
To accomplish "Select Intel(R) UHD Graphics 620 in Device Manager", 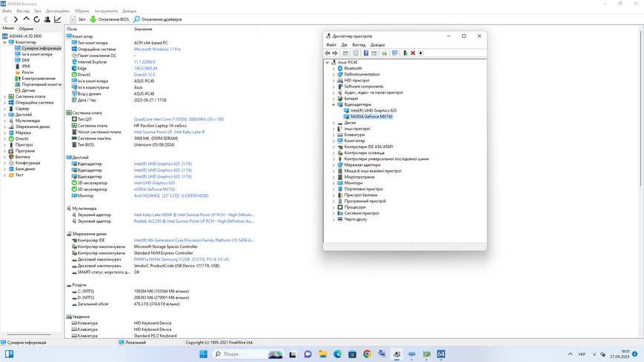I will (x=374, y=110).
